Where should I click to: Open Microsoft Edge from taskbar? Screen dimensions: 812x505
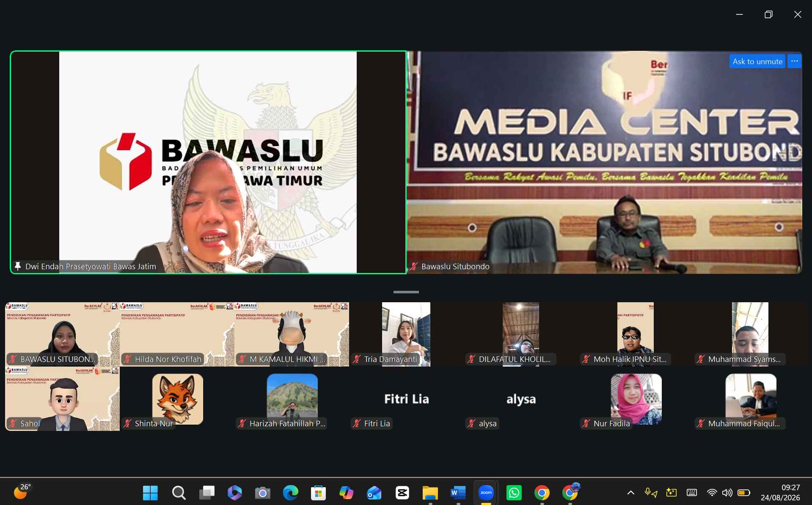pos(290,493)
